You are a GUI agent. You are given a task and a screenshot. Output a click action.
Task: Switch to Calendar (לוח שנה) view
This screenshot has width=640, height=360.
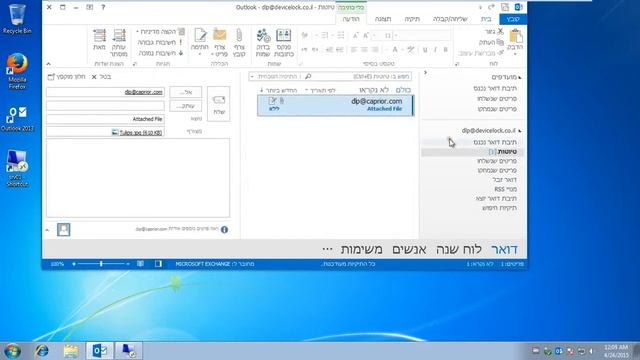[459, 249]
